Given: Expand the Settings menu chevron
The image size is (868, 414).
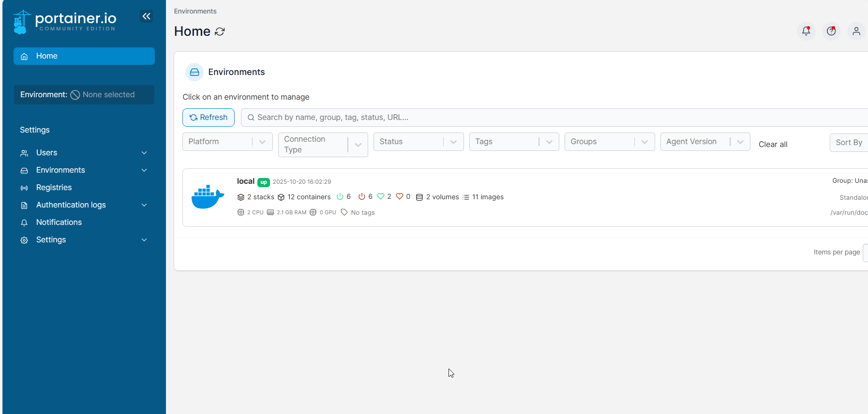Looking at the screenshot, I should tap(144, 240).
